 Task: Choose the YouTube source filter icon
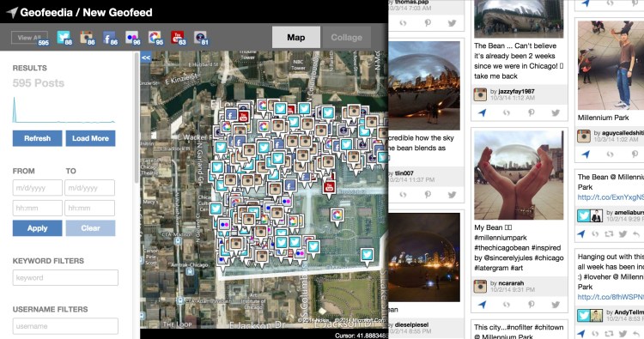[x=178, y=38]
